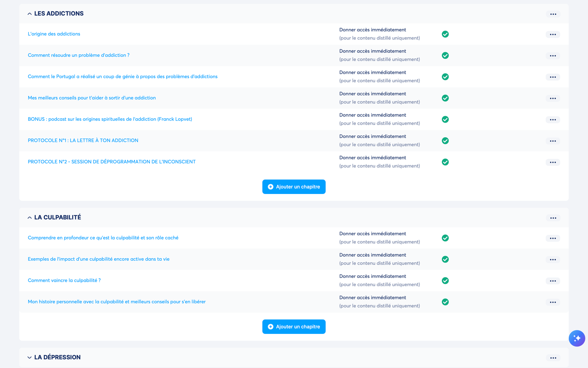
Task: Click the green checkmark for PROTOCOLE N°2
Action: pos(445,162)
